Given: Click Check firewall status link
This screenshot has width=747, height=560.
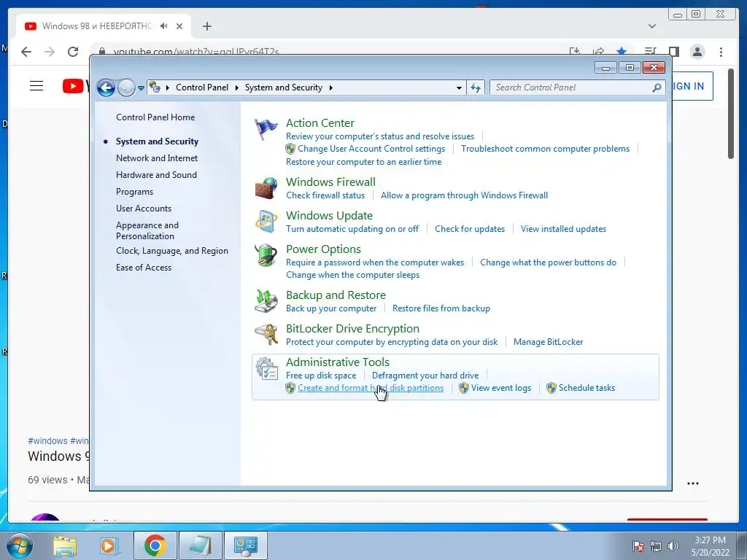Looking at the screenshot, I should coord(325,195).
